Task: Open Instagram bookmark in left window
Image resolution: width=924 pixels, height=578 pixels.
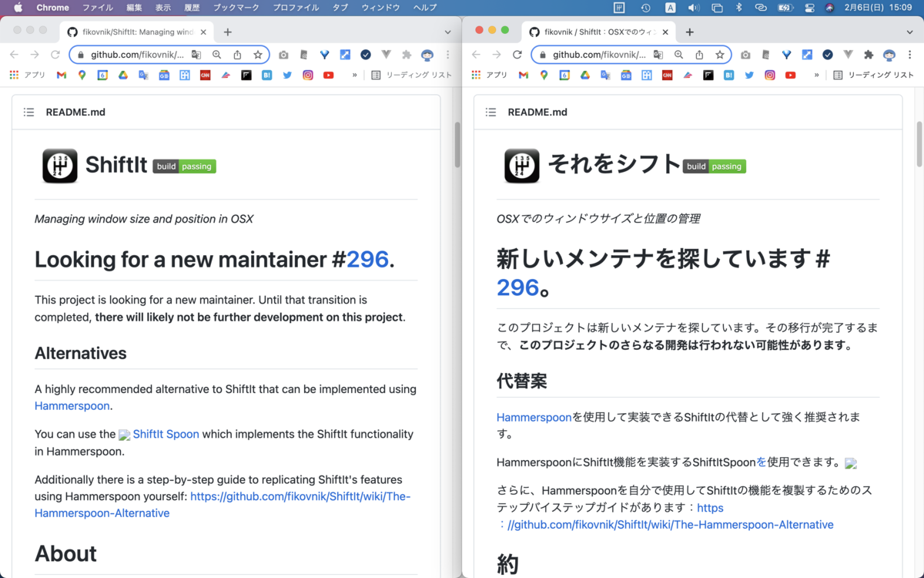Action: [x=308, y=75]
